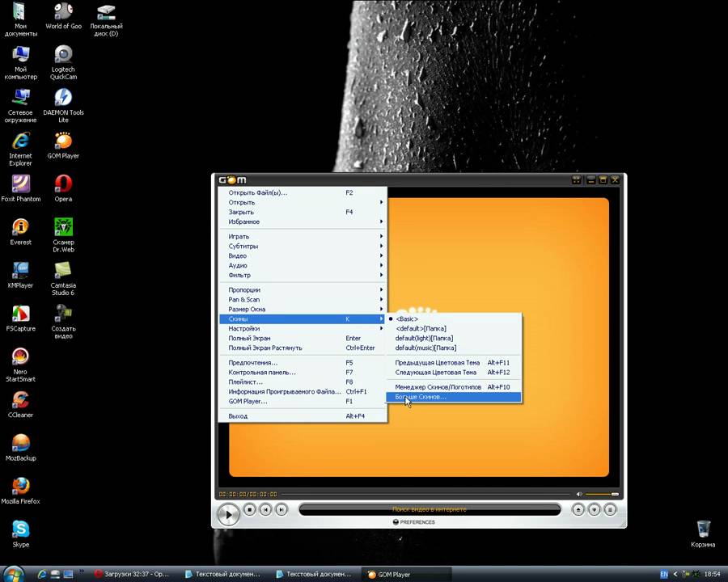Choose 'Следующая Цветовая Тема' entry
Viewport: 728px width, 582px height.
pyautogui.click(x=454, y=372)
